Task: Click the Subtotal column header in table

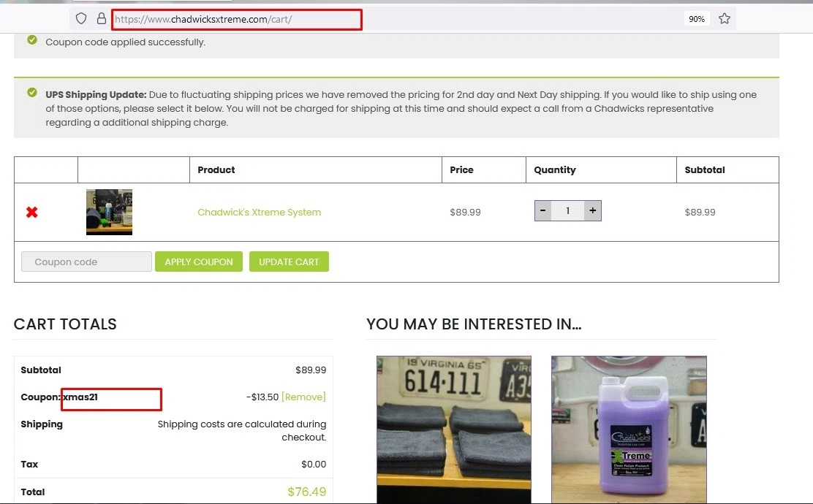Action: pos(705,170)
